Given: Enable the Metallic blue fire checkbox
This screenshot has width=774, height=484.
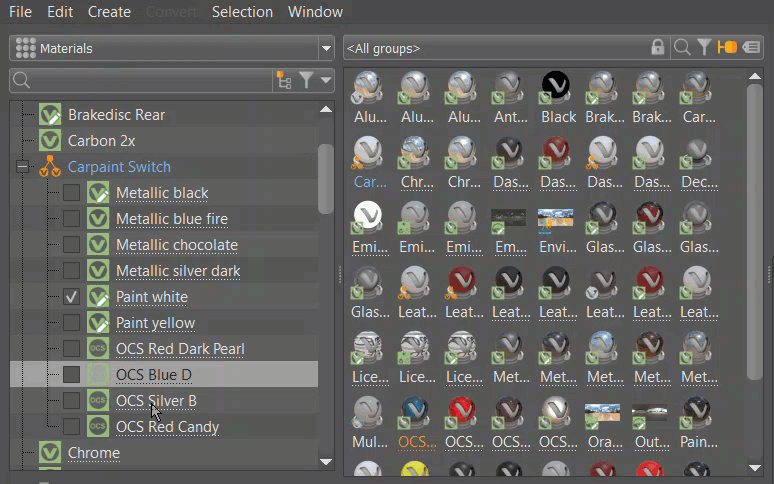Looking at the screenshot, I should pos(71,219).
